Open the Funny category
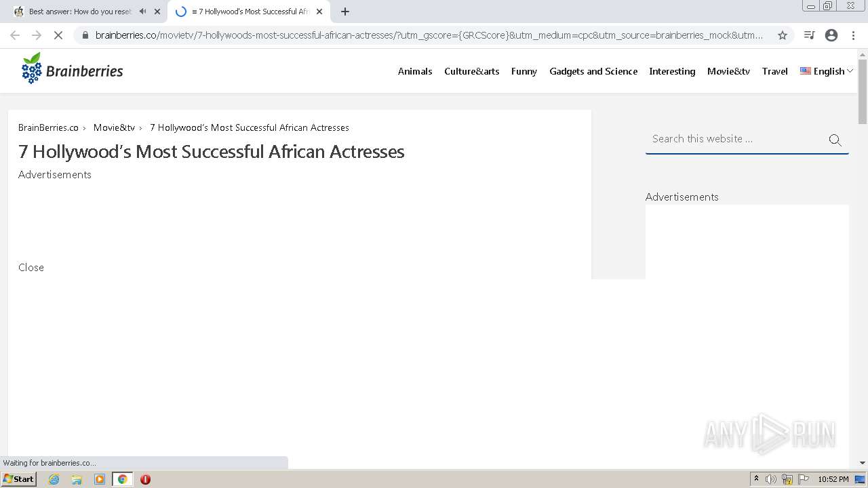Image resolution: width=868 pixels, height=488 pixels. tap(524, 71)
